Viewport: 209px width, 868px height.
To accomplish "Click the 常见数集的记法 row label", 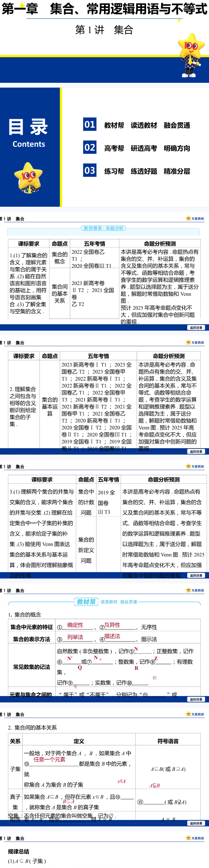I will [32, 667].
